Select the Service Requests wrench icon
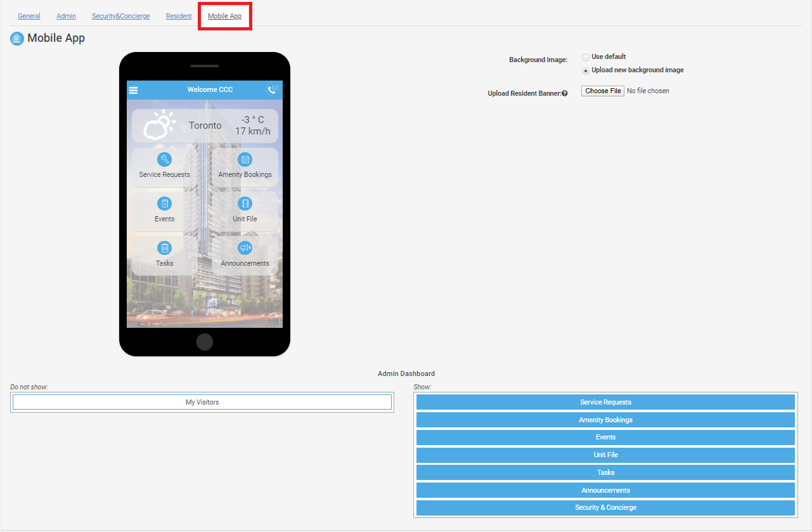 click(164, 160)
